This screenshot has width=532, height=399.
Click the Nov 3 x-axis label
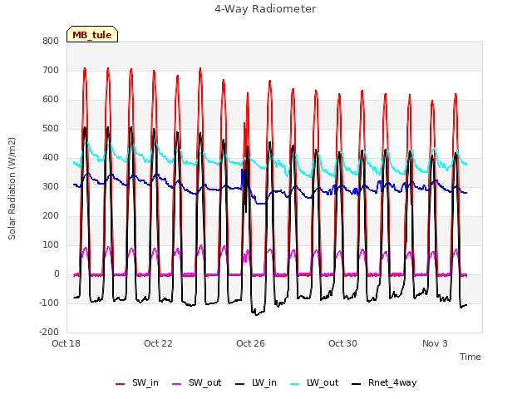(x=435, y=343)
